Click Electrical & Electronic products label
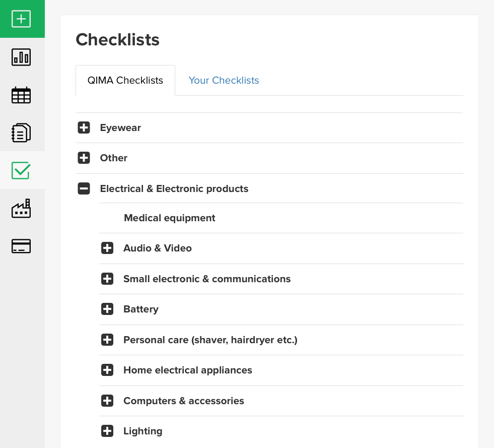This screenshot has height=448, width=494. [x=174, y=188]
